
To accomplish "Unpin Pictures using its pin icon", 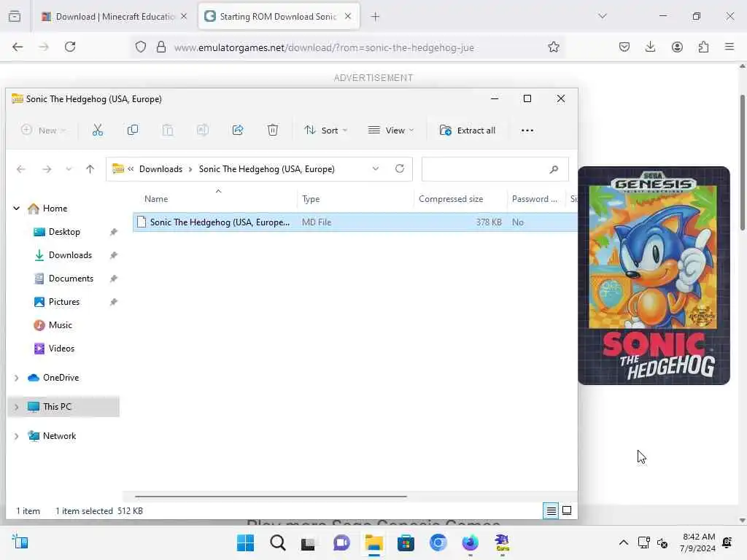I will [x=113, y=302].
